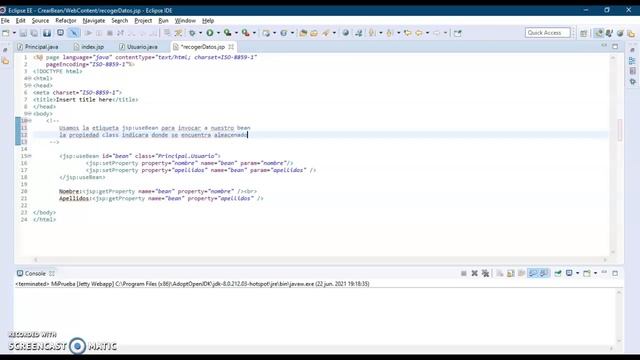Screen dimensions: 640x360
Task: Click the Open Type folder icon
Action: 303,33
